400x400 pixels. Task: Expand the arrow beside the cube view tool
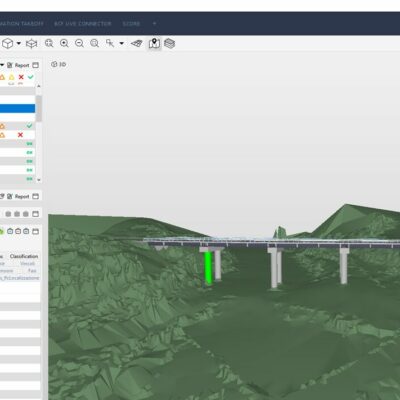pyautogui.click(x=19, y=43)
